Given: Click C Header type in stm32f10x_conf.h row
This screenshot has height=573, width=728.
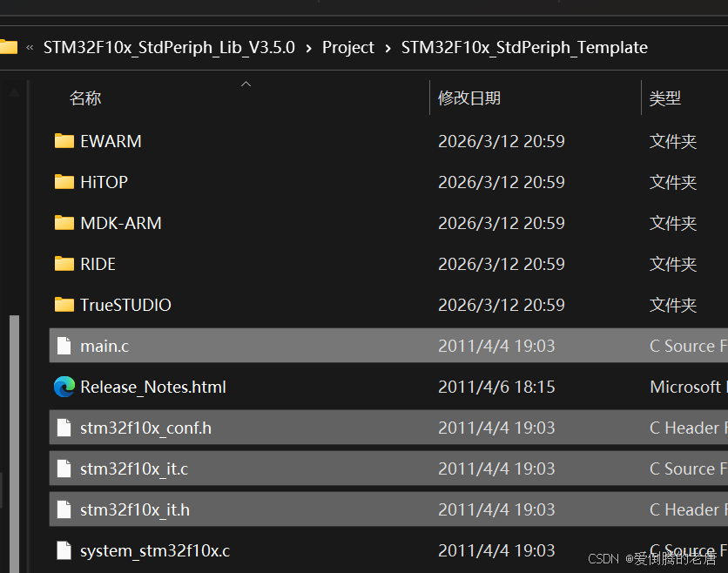Looking at the screenshot, I should [x=689, y=428].
